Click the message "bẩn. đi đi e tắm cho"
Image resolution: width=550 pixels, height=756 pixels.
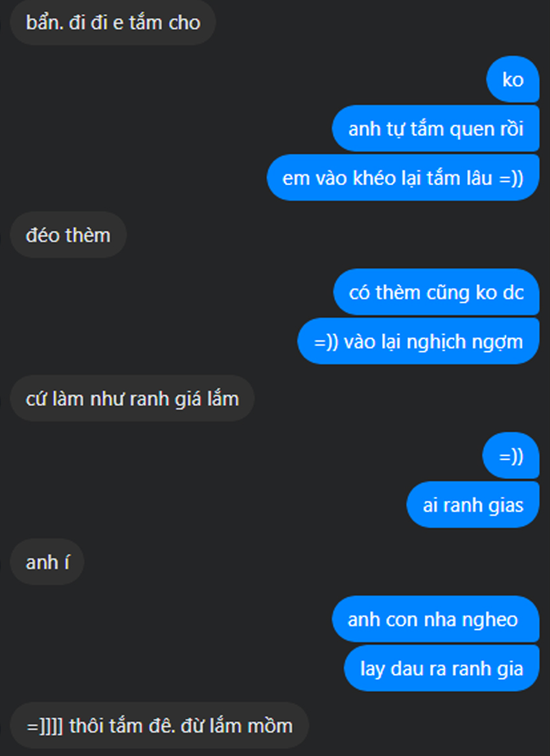tap(113, 23)
